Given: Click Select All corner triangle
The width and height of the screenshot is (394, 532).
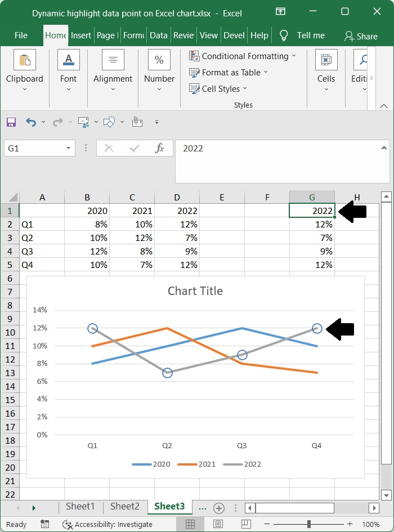Looking at the screenshot, I should [13, 197].
